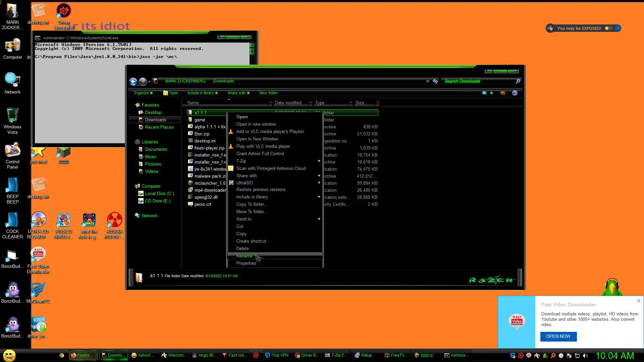
Task: Click the New folder toolbar button
Action: [268, 93]
